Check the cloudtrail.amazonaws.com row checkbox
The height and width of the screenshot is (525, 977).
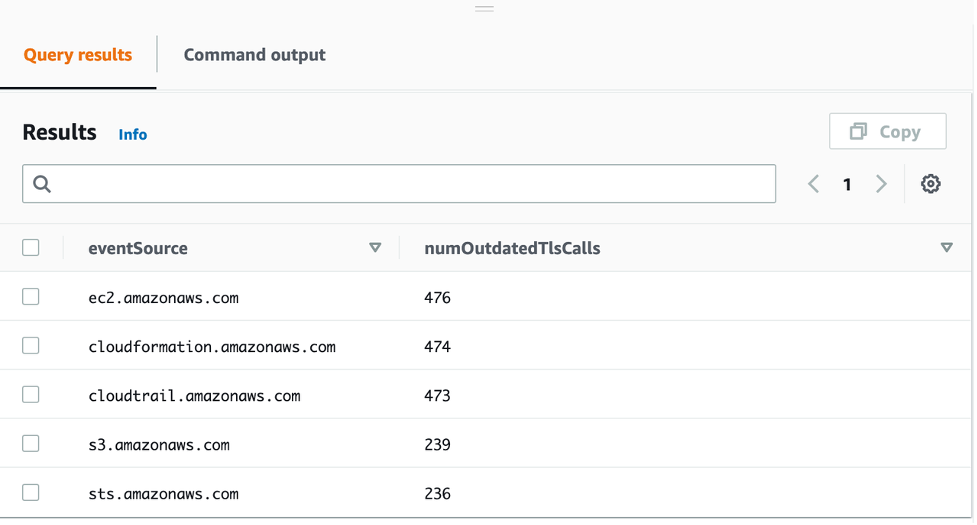pyautogui.click(x=31, y=395)
